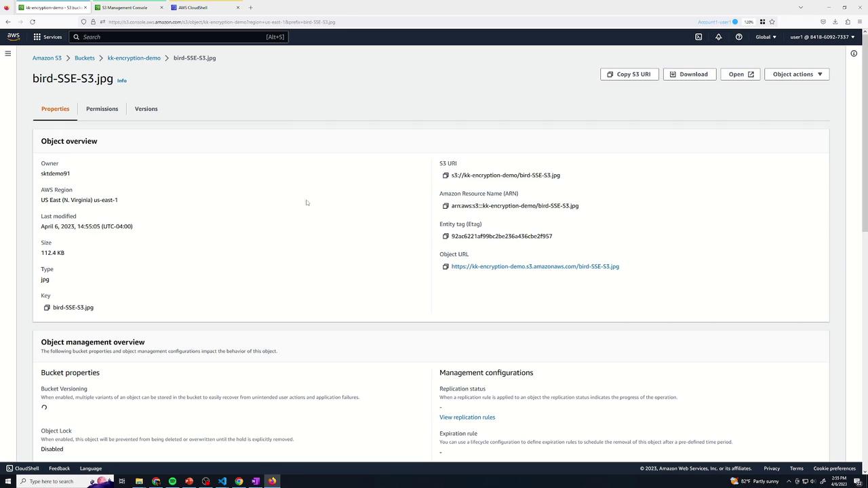Viewport: 868px width, 488px height.
Task: Open the object in a new window
Action: (x=741, y=75)
